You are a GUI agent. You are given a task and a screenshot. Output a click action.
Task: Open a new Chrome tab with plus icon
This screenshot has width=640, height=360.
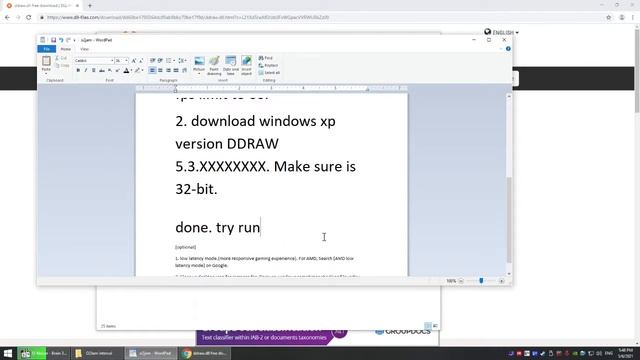click(x=90, y=6)
